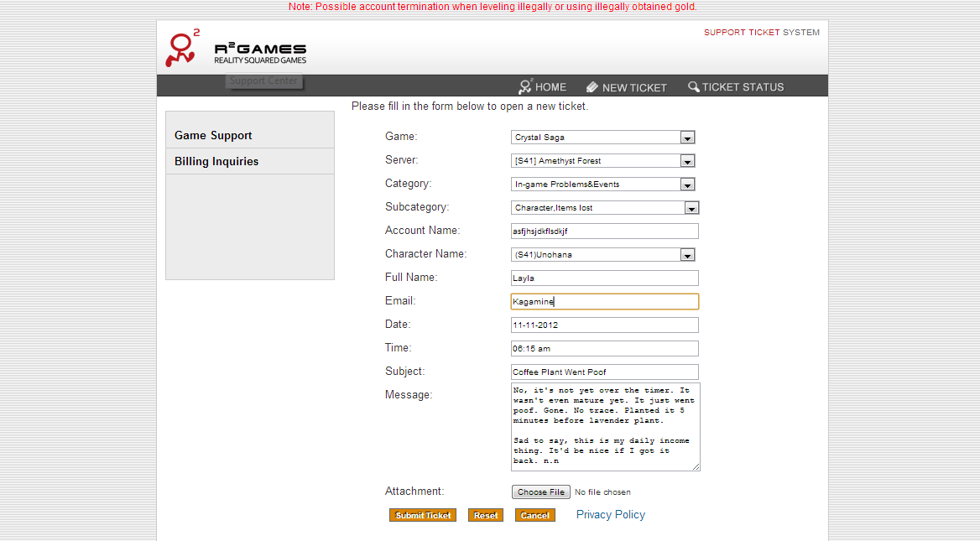
Task: Open the Server dropdown showing Amethyst Forest
Action: pos(603,160)
